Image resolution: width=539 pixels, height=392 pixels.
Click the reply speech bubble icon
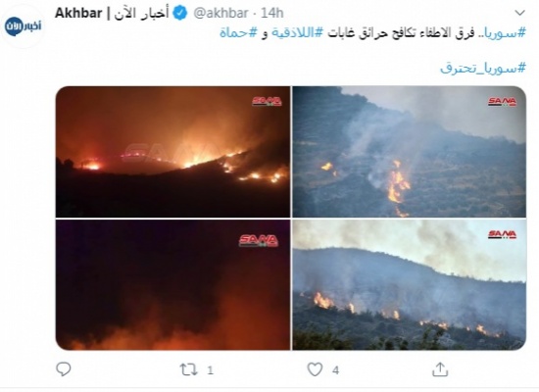64,369
